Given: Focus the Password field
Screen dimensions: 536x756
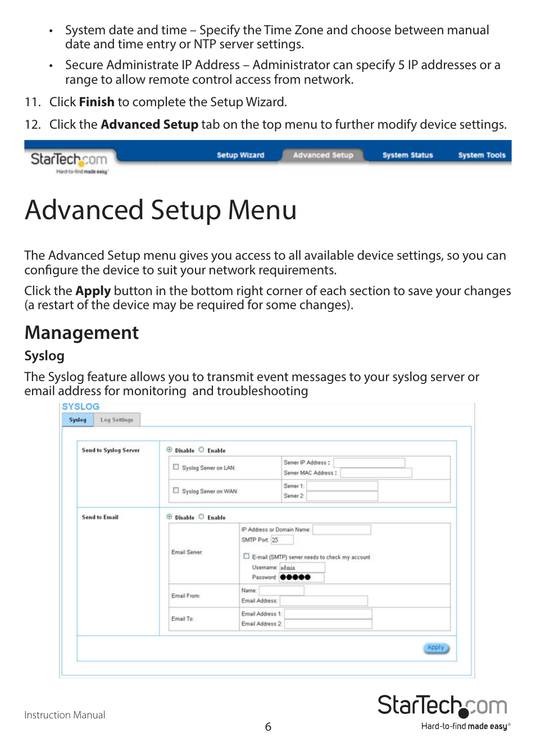Looking at the screenshot, I should point(302,577).
